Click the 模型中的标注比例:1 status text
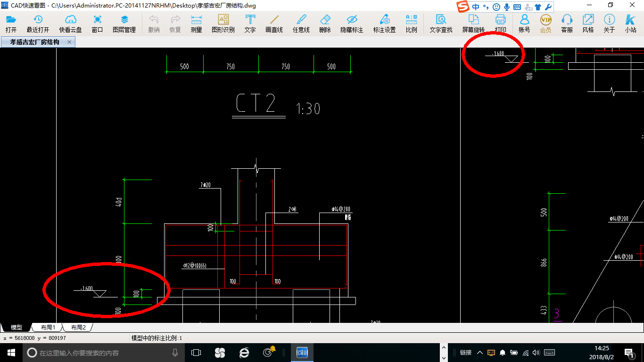 157,338
